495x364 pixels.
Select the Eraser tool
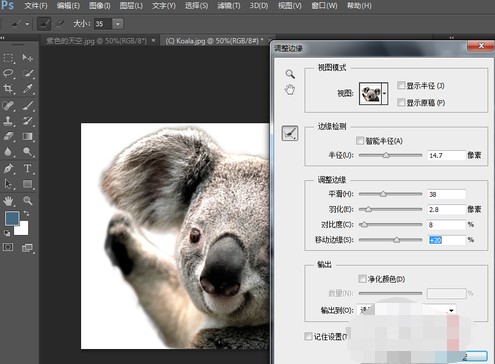pos(8,136)
